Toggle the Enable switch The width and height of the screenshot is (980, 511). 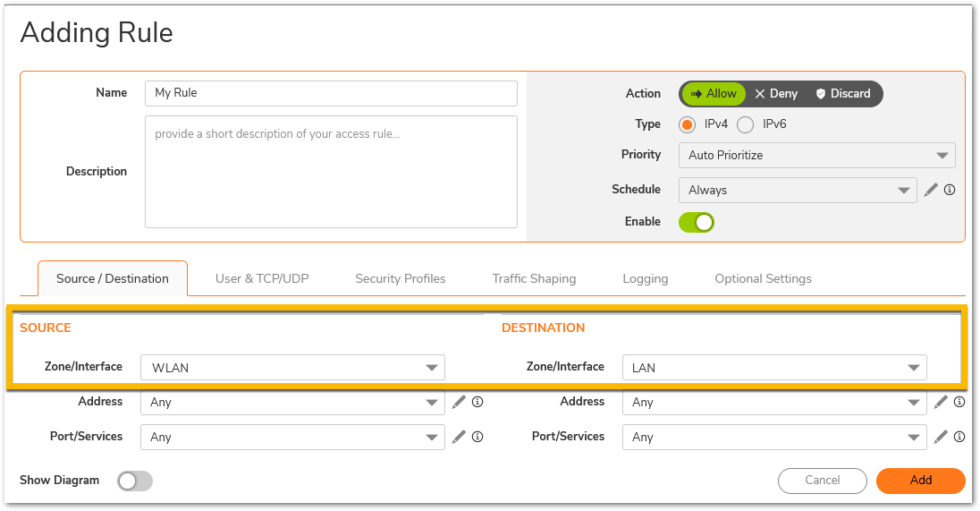697,222
